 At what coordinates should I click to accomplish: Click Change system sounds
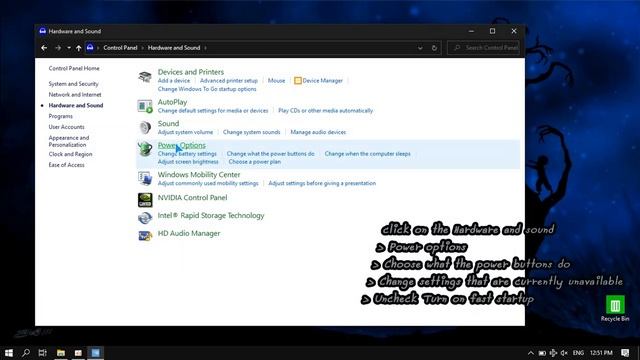251,132
